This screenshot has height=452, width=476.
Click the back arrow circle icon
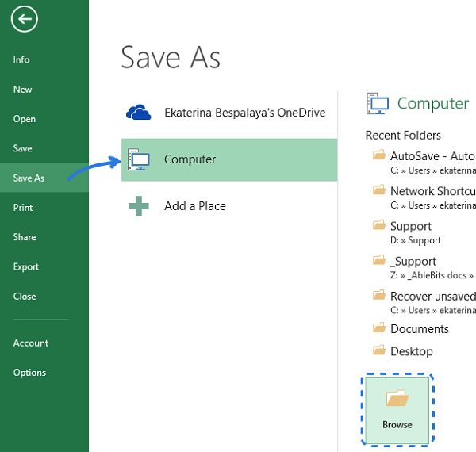[25, 21]
